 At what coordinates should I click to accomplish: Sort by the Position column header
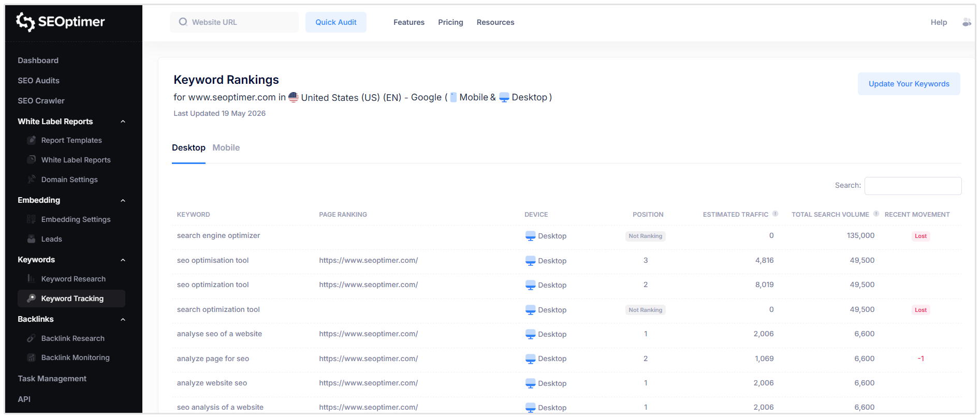click(648, 215)
